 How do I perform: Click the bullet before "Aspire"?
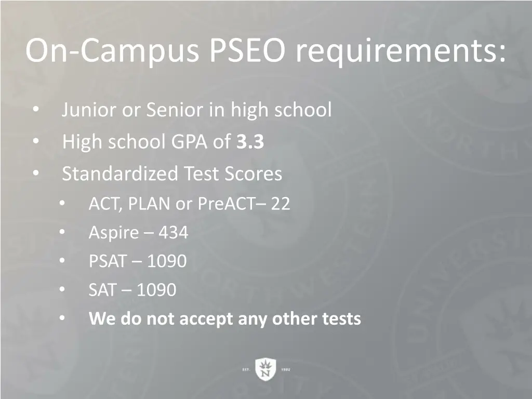click(x=62, y=232)
